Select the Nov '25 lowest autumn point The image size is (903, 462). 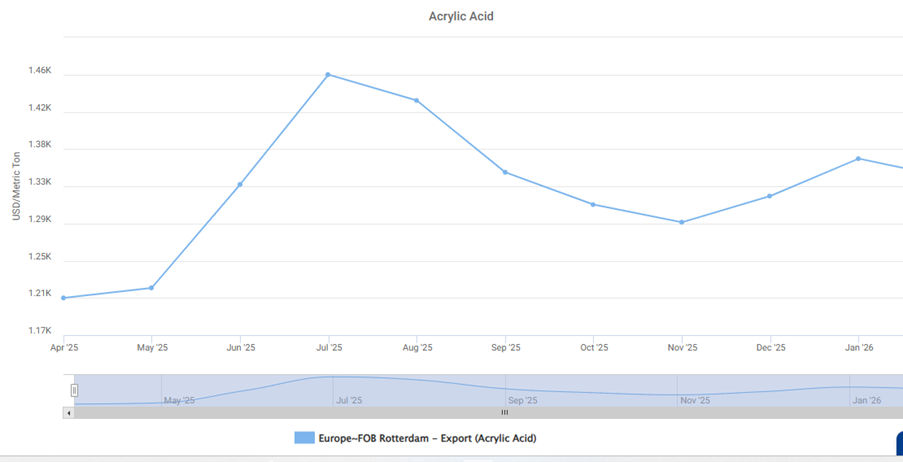point(682,222)
